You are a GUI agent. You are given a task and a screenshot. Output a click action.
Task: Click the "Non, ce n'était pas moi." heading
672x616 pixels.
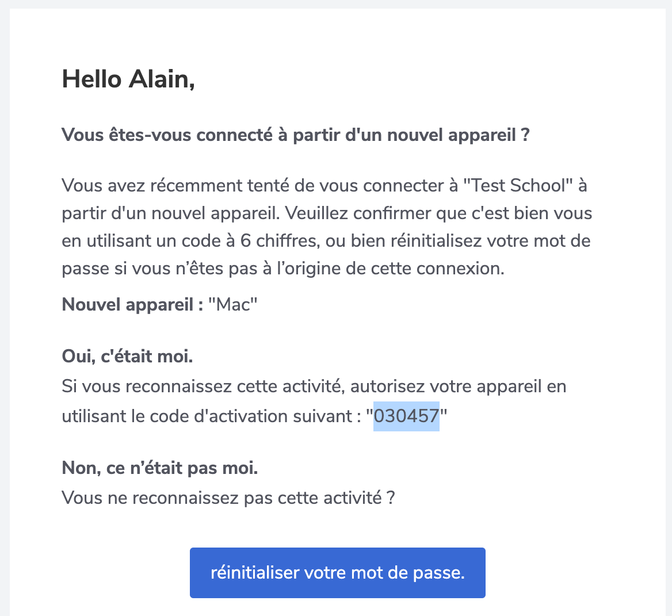click(160, 468)
